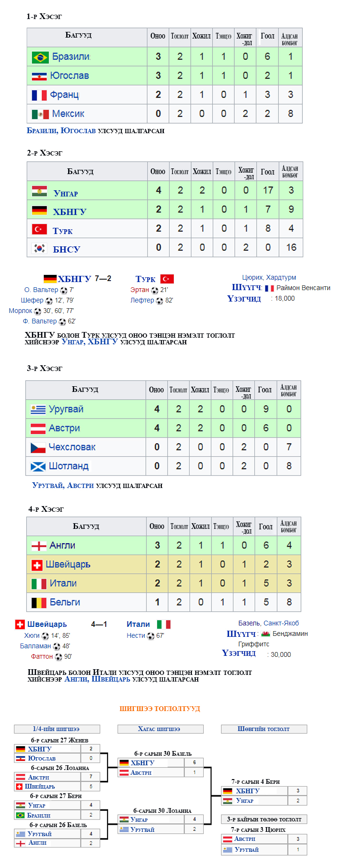Click the Turkey flag in group 2 table
Screen dimensions: 339x868
pyautogui.click(x=40, y=229)
